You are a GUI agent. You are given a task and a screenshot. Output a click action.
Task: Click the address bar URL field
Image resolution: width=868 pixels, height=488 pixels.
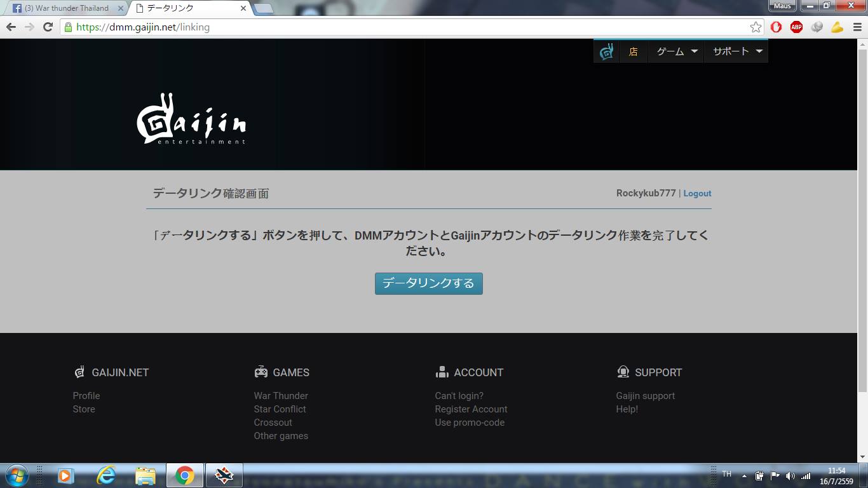pyautogui.click(x=407, y=27)
